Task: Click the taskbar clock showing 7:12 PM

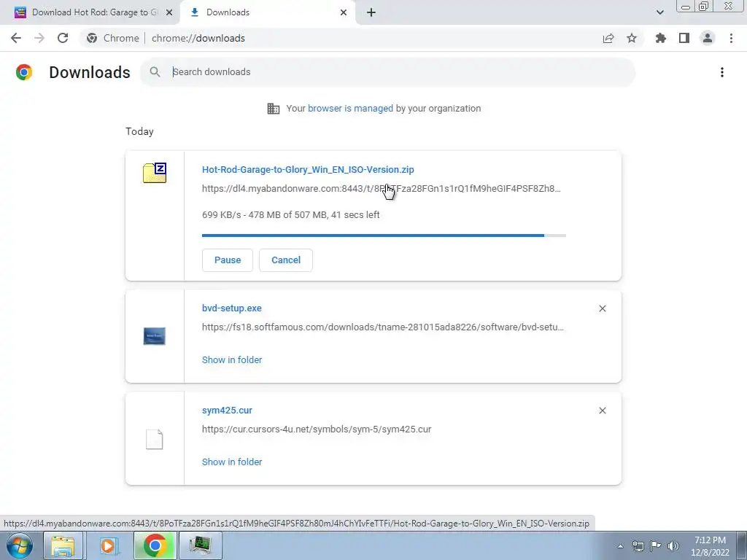Action: tap(710, 546)
